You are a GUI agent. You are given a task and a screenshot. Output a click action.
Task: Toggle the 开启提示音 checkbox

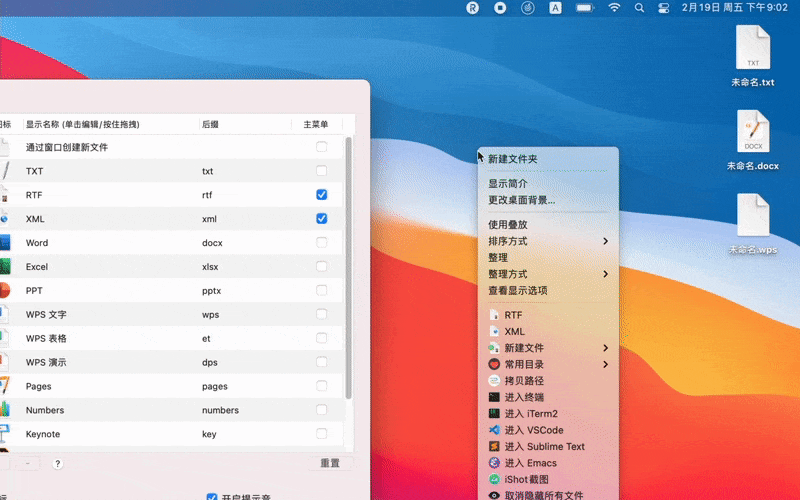pyautogui.click(x=212, y=497)
